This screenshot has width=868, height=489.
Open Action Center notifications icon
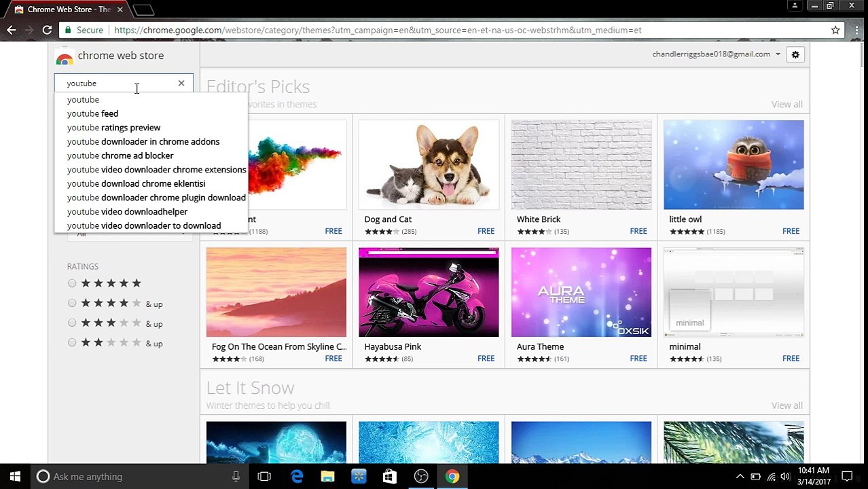pos(847,477)
